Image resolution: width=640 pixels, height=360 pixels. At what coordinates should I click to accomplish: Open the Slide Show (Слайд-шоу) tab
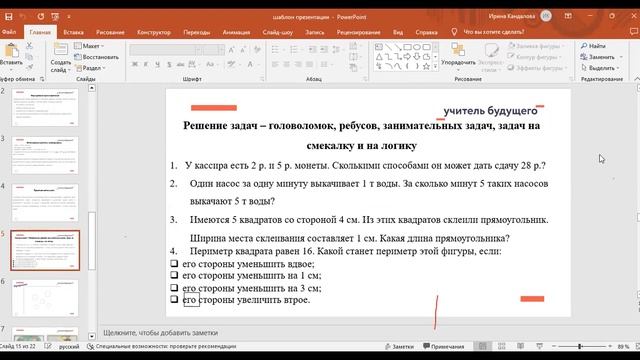click(278, 32)
